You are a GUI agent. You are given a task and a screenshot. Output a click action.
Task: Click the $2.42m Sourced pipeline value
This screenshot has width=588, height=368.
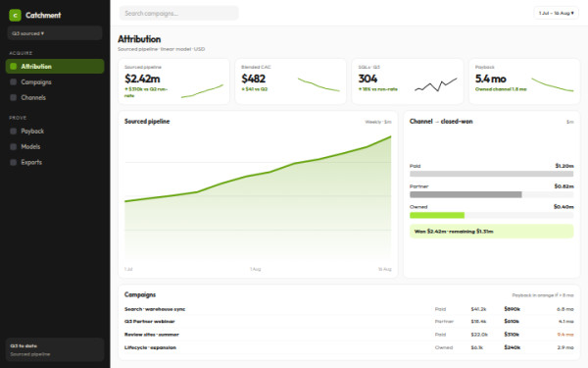[x=142, y=79]
